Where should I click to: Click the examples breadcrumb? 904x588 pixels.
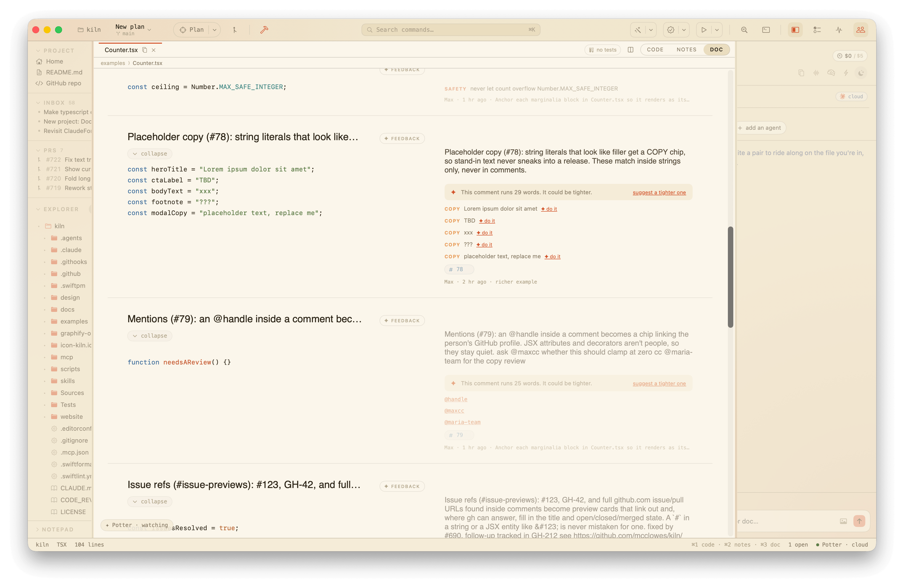113,63
